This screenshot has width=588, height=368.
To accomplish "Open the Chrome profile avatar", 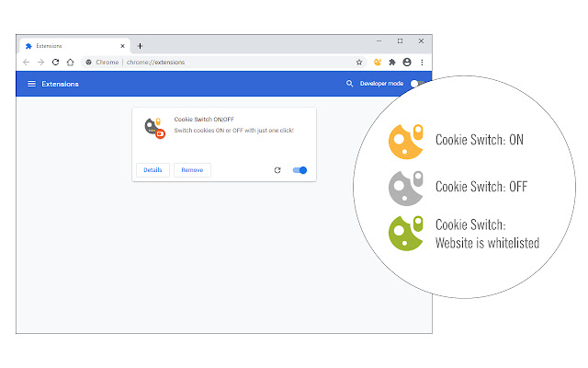I will point(407,63).
